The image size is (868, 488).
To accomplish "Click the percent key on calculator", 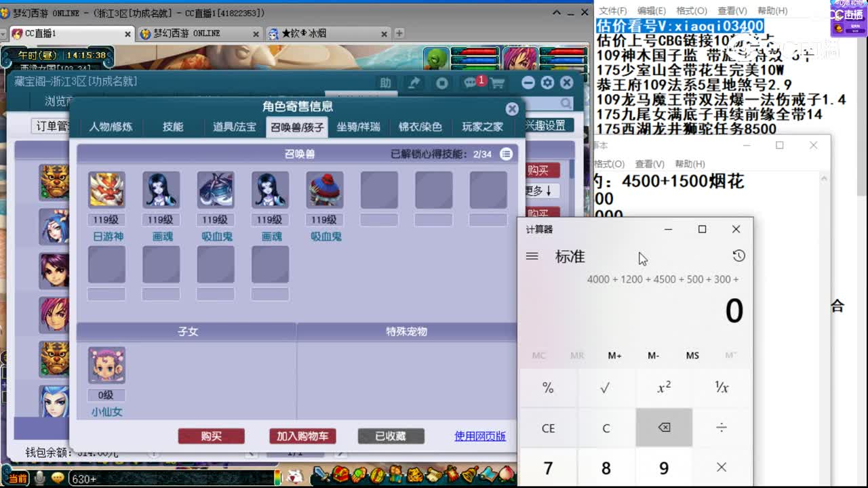I will tap(548, 388).
